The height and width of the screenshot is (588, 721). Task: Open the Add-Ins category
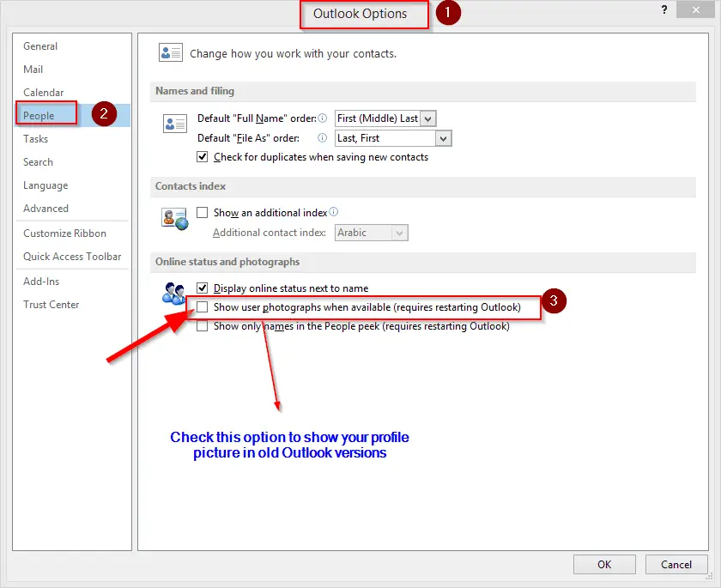41,282
